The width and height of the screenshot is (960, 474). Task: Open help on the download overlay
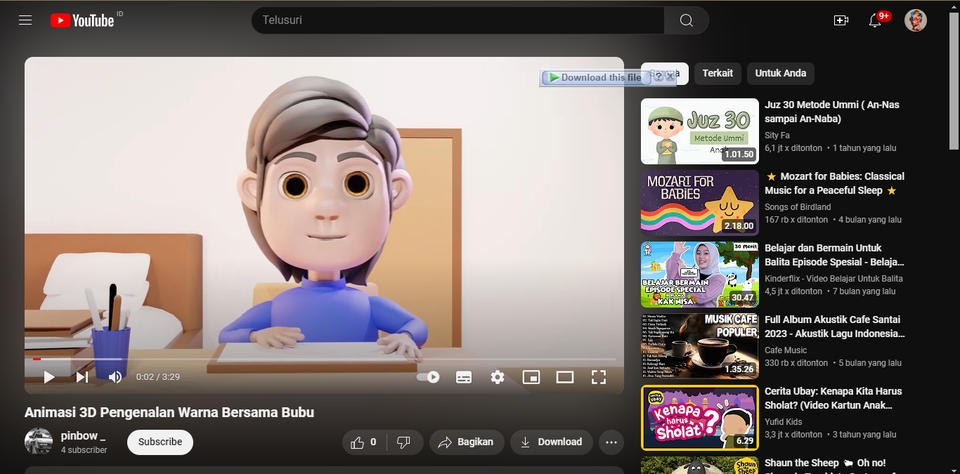coord(658,77)
